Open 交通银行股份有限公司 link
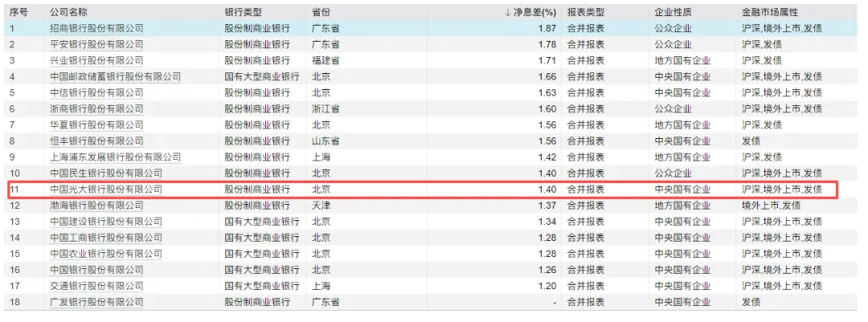Image resolution: width=868 pixels, height=322 pixels. pos(96,286)
